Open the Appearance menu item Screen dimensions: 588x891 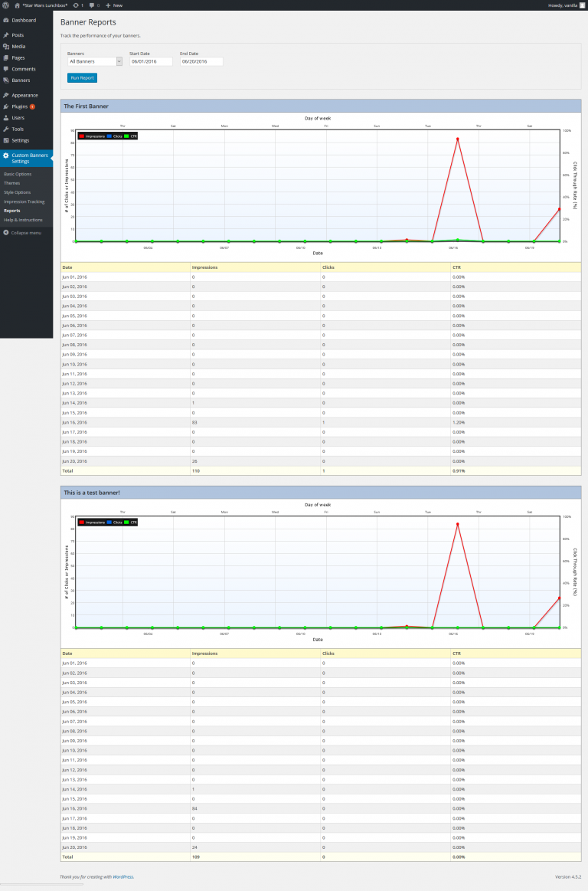(x=24, y=95)
